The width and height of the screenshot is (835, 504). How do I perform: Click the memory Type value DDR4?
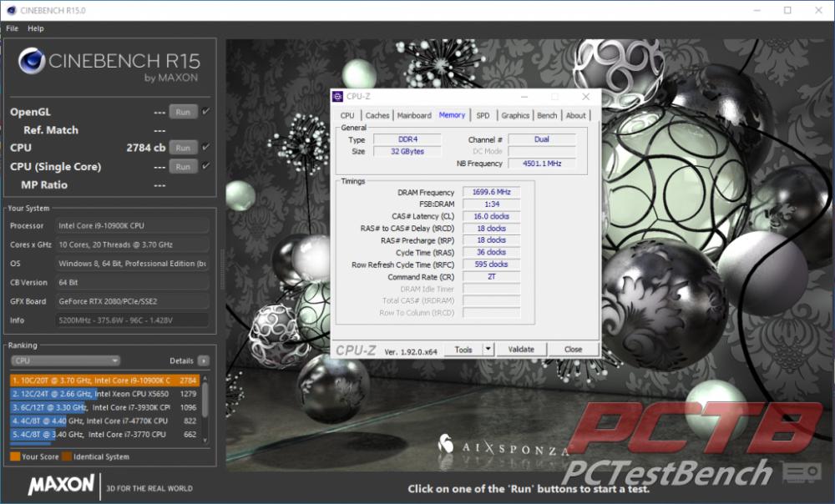pyautogui.click(x=407, y=139)
